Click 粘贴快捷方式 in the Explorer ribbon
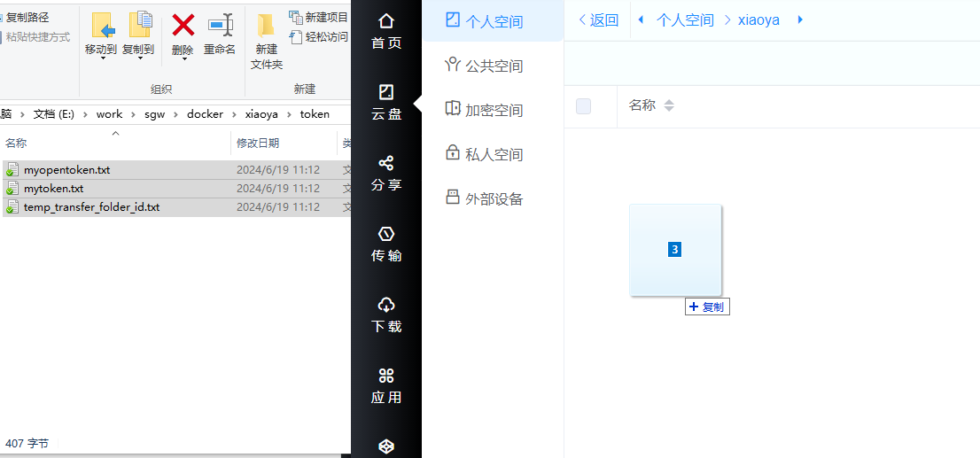 35,37
